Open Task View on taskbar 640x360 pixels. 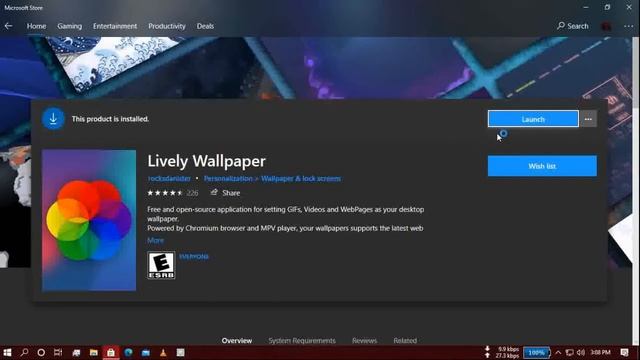[x=58, y=353]
